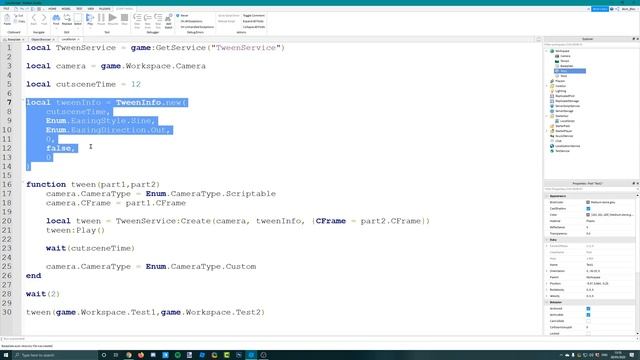Collapse the Appearance section in Properties

(x=547, y=196)
